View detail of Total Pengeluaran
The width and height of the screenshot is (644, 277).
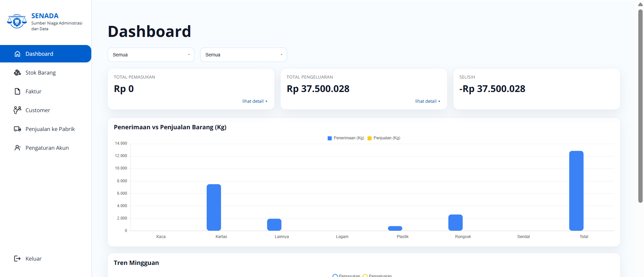tap(428, 101)
